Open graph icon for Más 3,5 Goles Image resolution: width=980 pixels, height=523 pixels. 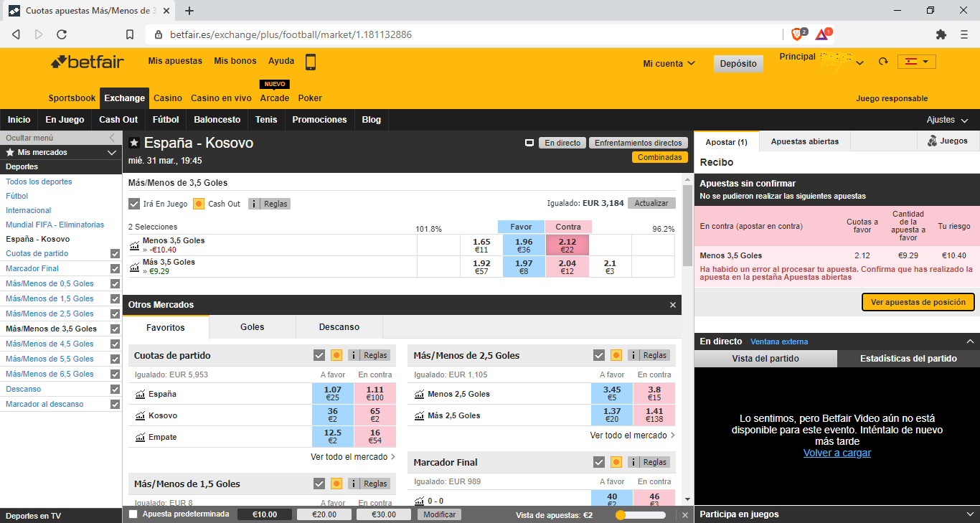[x=134, y=267]
